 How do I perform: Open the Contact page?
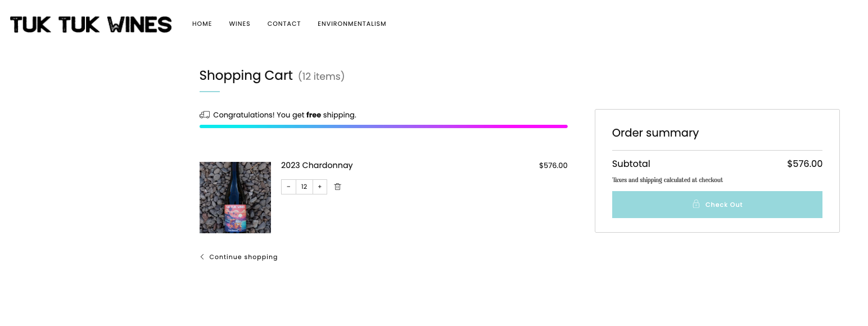click(x=284, y=24)
